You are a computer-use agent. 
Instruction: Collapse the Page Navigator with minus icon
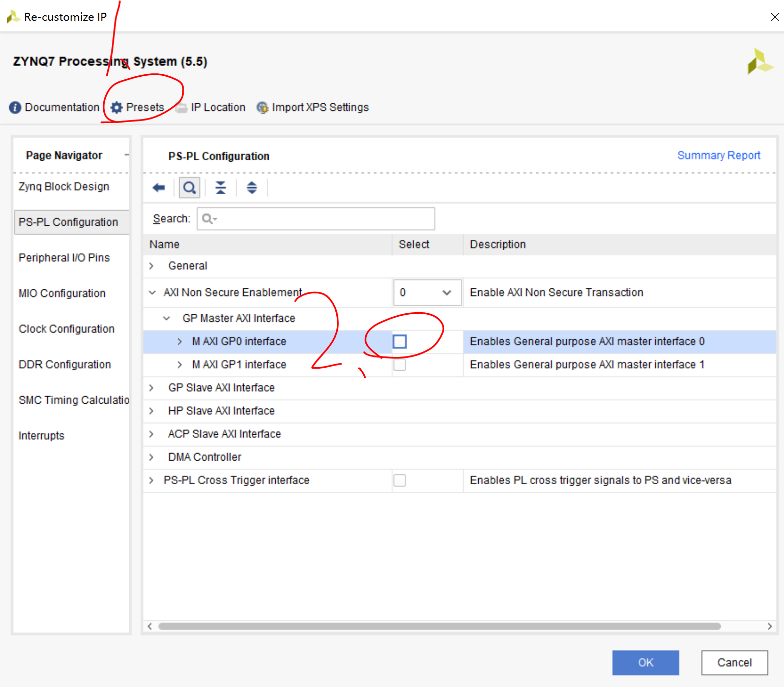pos(127,155)
